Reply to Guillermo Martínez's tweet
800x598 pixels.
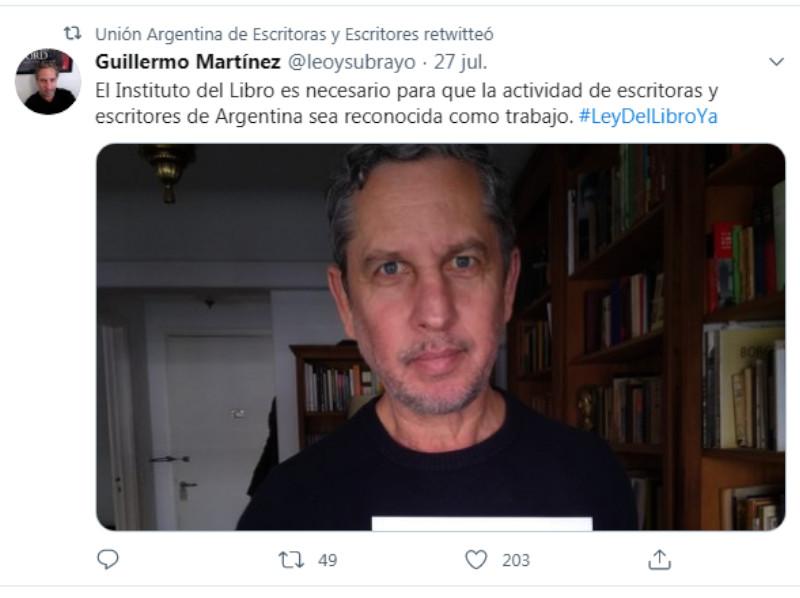coord(108,559)
